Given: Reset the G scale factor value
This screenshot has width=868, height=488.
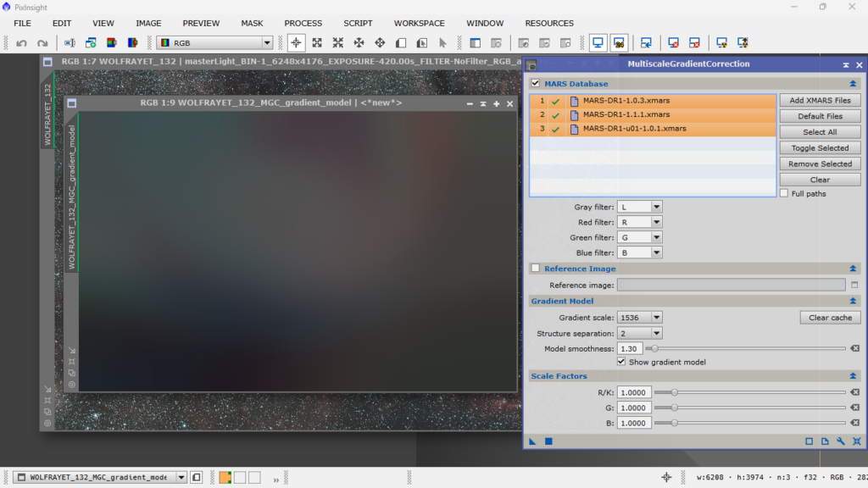Looking at the screenshot, I should click(x=855, y=408).
